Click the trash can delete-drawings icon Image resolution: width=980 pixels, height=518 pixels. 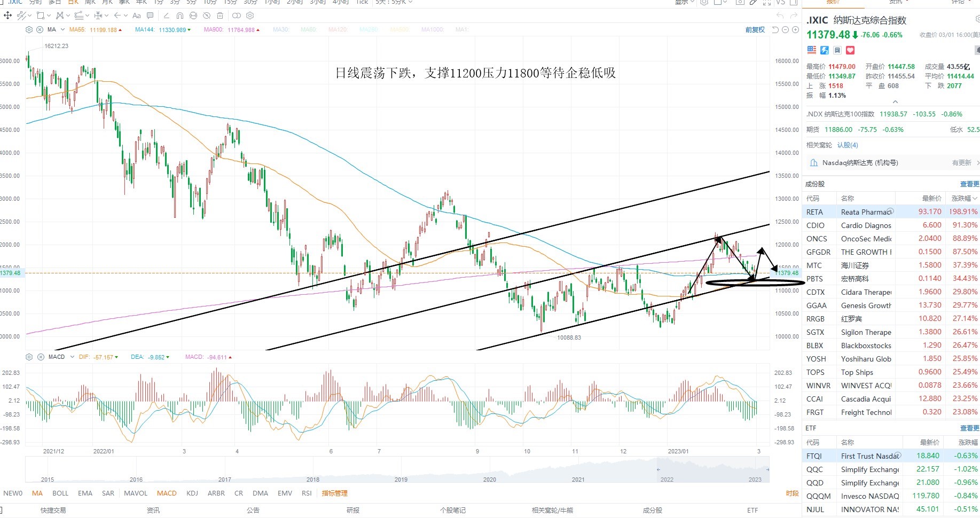(220, 15)
